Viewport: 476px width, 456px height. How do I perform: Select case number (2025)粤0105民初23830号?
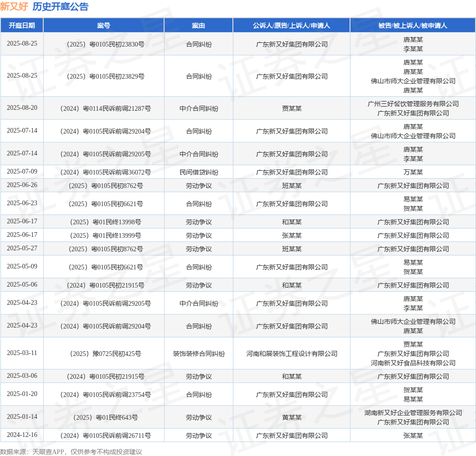pyautogui.click(x=106, y=44)
